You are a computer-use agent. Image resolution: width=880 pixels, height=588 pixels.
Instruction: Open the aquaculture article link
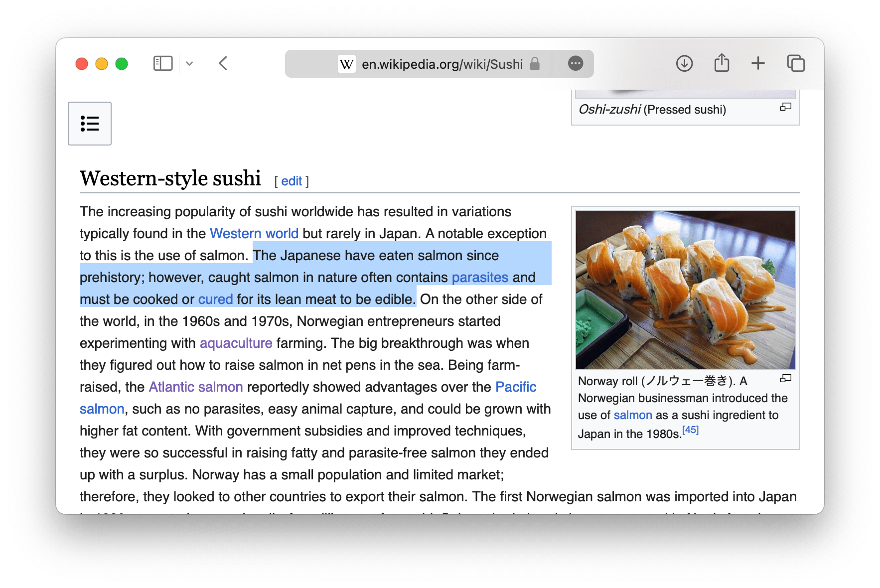(x=235, y=343)
